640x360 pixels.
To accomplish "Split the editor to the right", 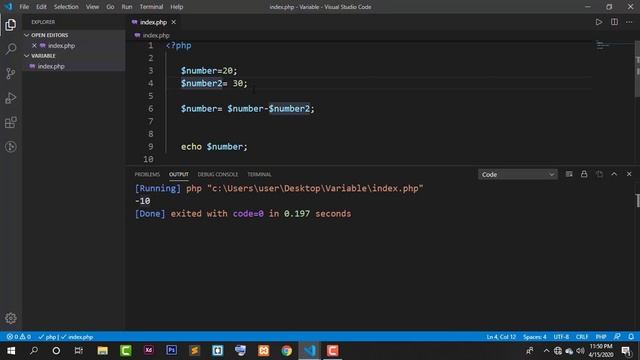I will 614,22.
